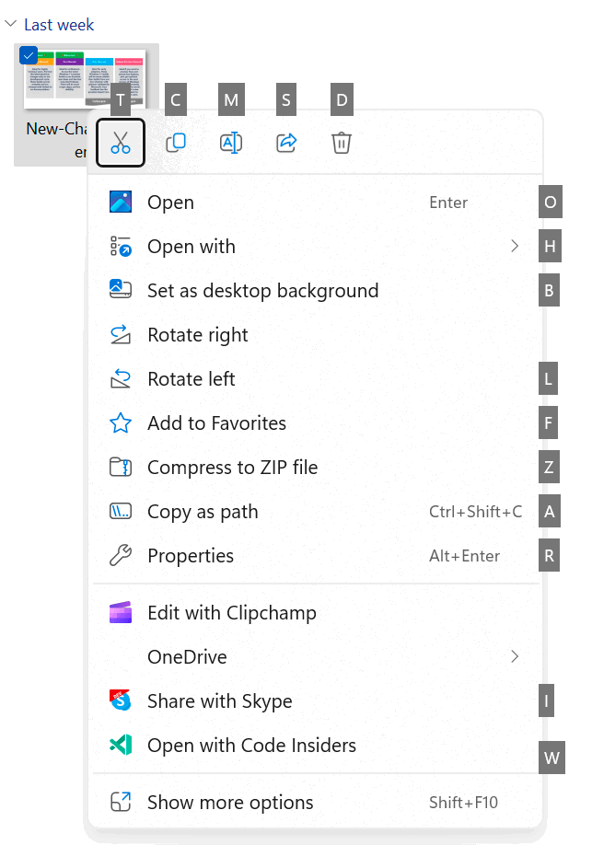Click the Copy icon in toolbar

[176, 143]
